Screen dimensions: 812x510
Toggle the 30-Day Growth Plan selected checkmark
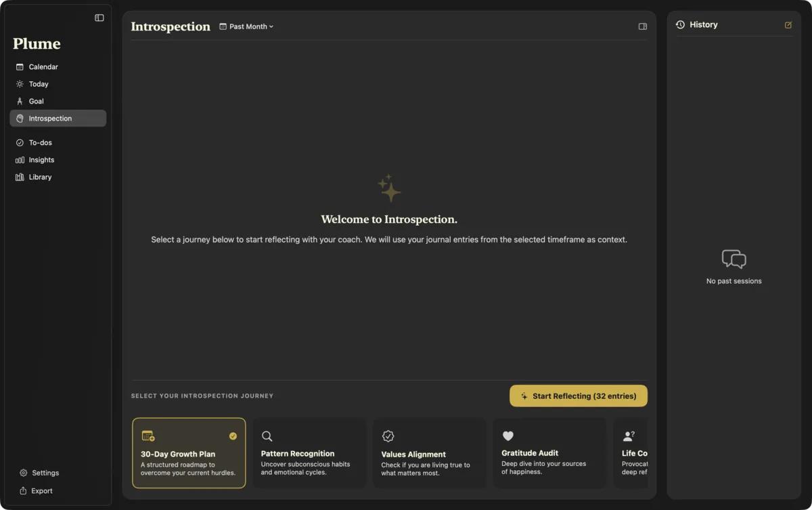(233, 436)
